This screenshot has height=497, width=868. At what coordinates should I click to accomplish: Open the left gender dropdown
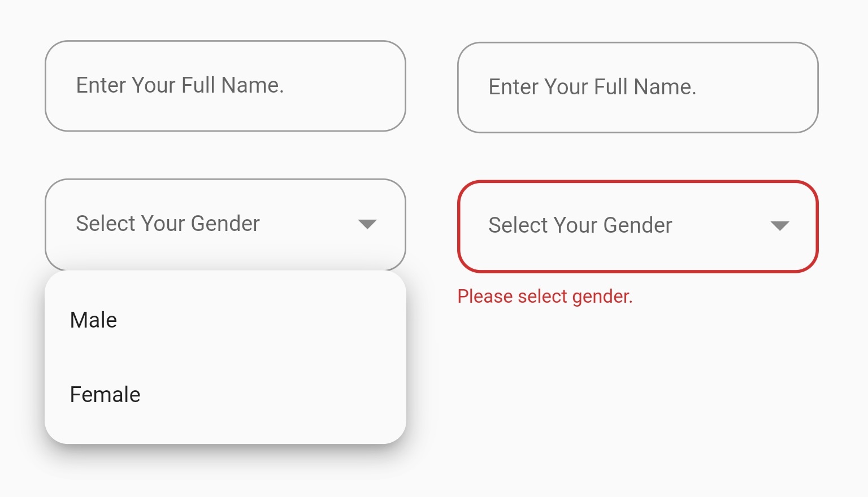(225, 224)
